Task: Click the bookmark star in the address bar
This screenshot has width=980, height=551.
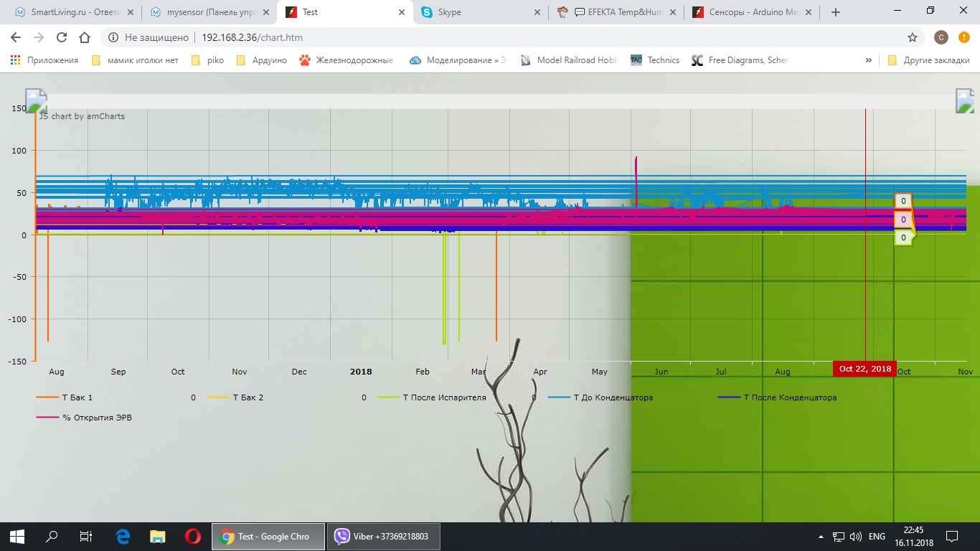Action: click(911, 37)
